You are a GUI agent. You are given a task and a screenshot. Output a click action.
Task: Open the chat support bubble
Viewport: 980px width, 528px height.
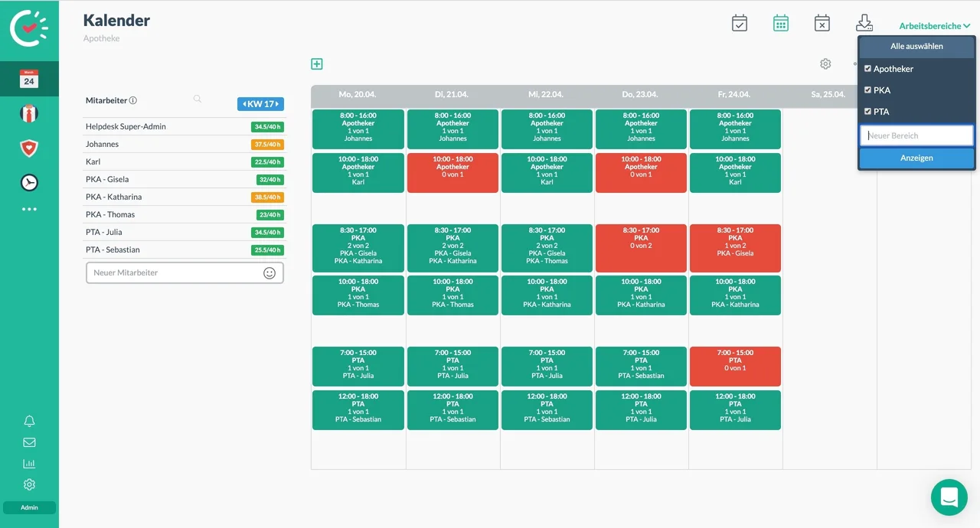(x=949, y=497)
